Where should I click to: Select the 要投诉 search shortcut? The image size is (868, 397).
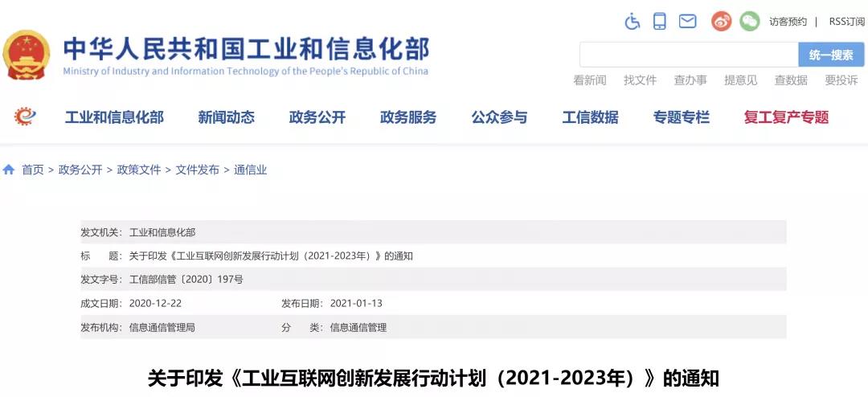tap(841, 80)
